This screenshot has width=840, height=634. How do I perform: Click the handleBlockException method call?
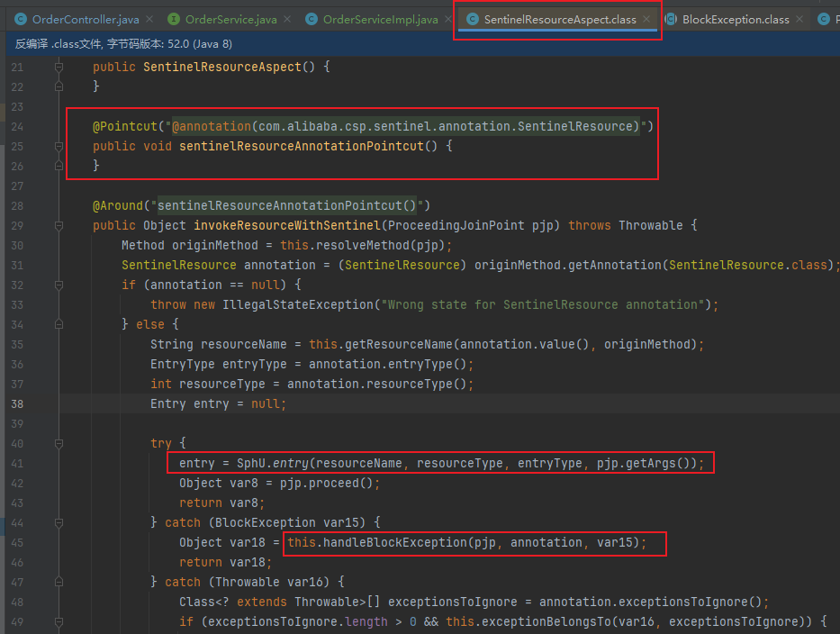point(395,542)
